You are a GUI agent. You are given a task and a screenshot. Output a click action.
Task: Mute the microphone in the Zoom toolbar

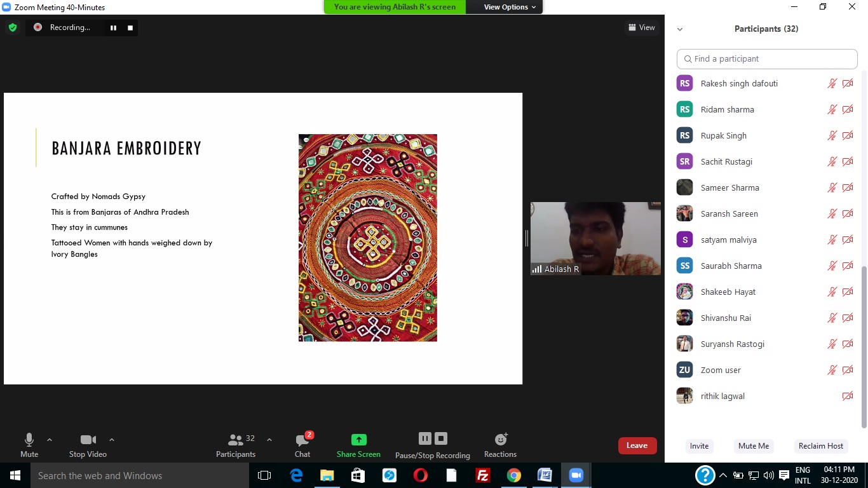tap(29, 440)
